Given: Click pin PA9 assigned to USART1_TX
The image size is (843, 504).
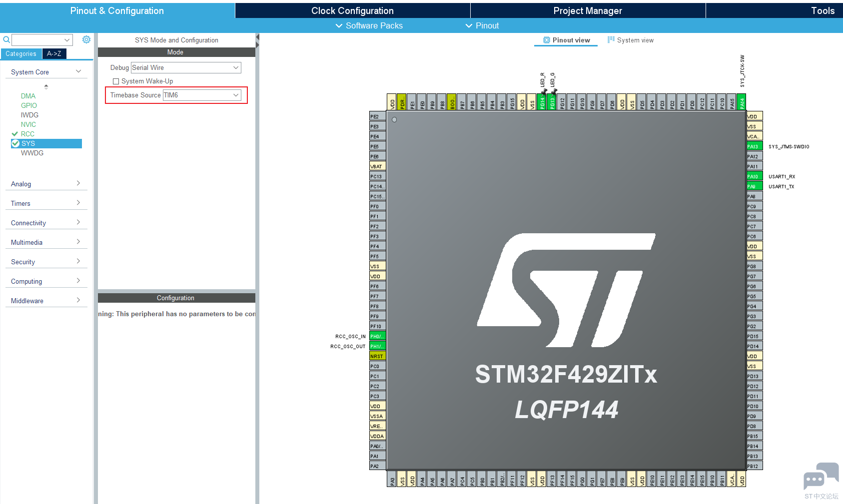Looking at the screenshot, I should (755, 186).
